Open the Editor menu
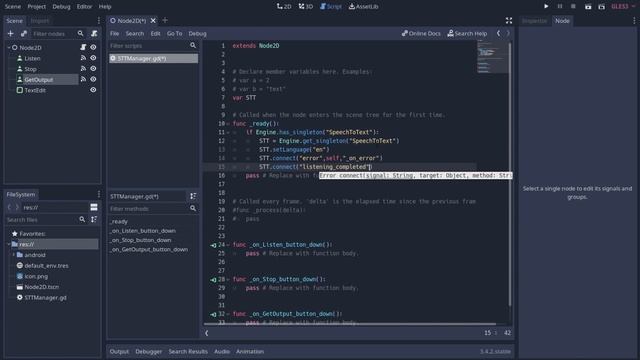 84,7
